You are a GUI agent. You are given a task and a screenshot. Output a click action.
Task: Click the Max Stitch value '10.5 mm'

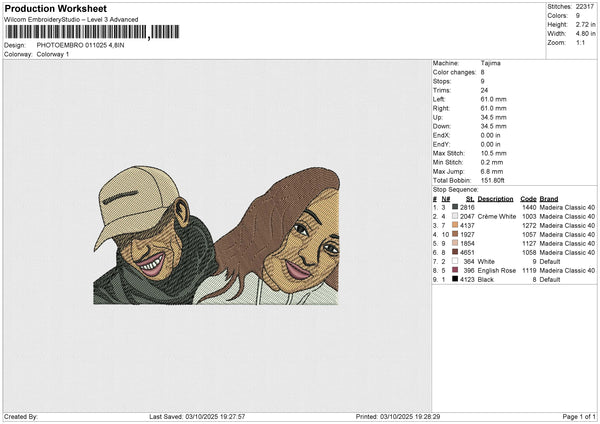pyautogui.click(x=494, y=153)
